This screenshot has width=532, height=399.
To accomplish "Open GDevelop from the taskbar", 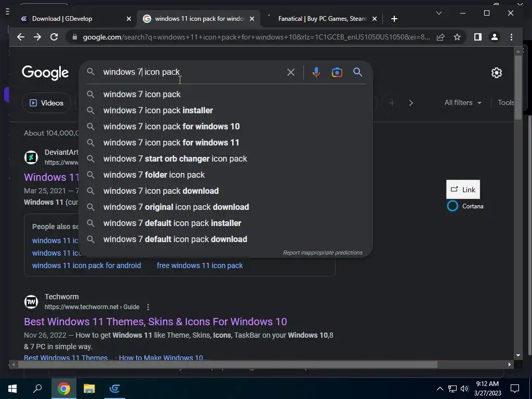I will click(115, 389).
